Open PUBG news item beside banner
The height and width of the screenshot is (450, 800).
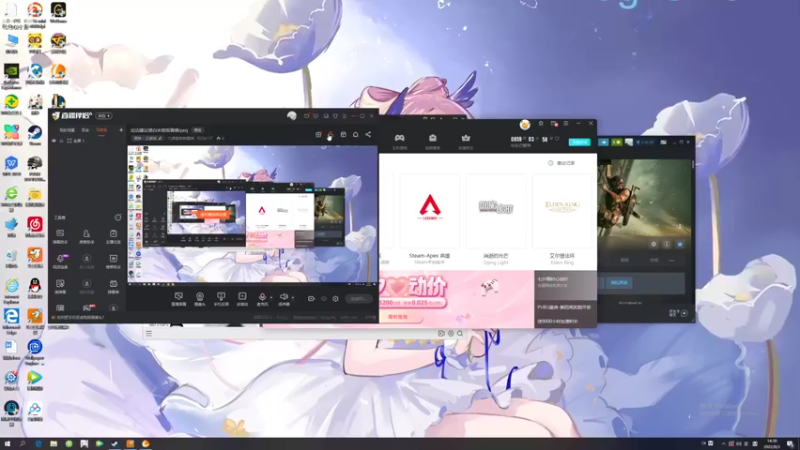point(565,307)
